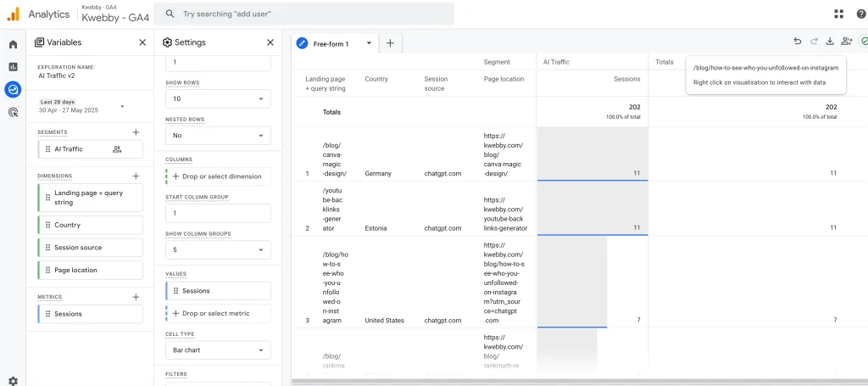Select the Explore icon in left sidebar
Screen dimensions: 868x386
point(13,89)
